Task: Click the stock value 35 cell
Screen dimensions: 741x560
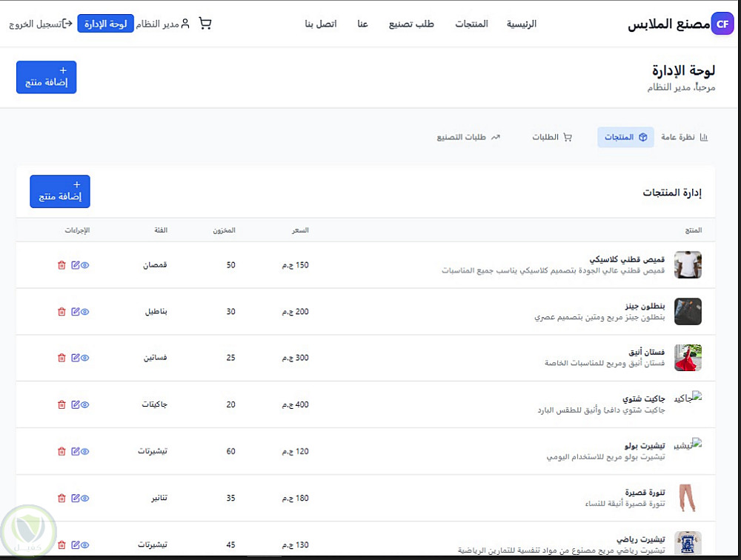Action: pyautogui.click(x=230, y=498)
